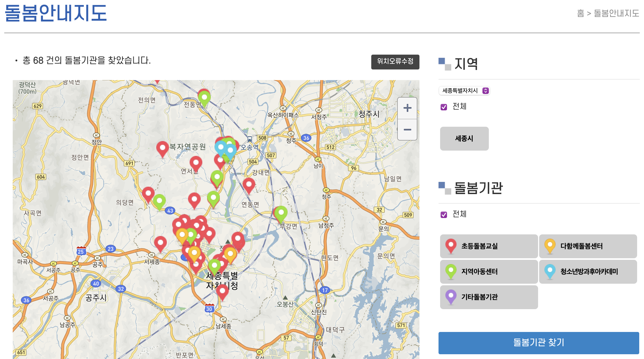Open 세종특별자치시 region dropdown
644x359 pixels.
coord(464,91)
